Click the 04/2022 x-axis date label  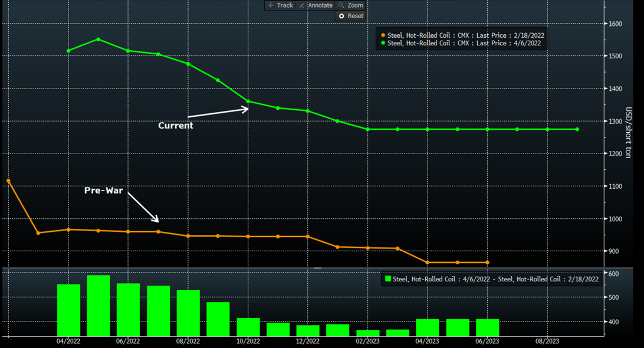point(68,341)
